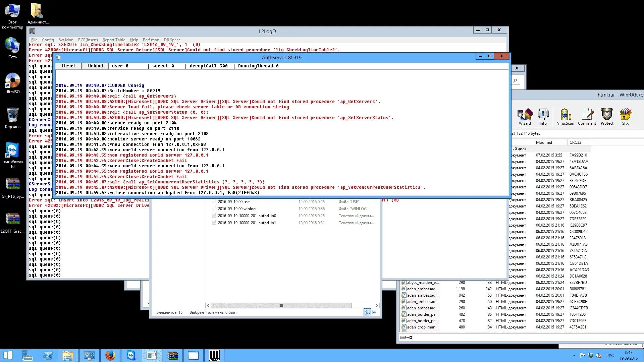Click the SFX icon in WinRAR toolbar
The width and height of the screenshot is (644, 362).
click(625, 117)
